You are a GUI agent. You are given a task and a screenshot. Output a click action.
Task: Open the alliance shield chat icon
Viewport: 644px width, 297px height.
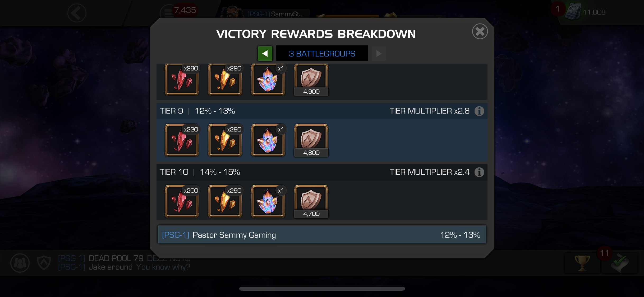point(44,263)
